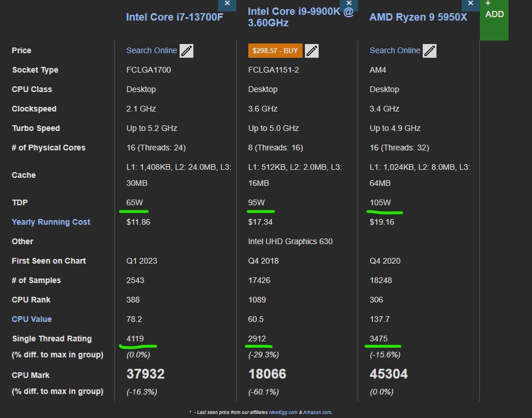Open Intel Core i7-13700F title link
Screen dimensions: 532x418
click(x=174, y=17)
